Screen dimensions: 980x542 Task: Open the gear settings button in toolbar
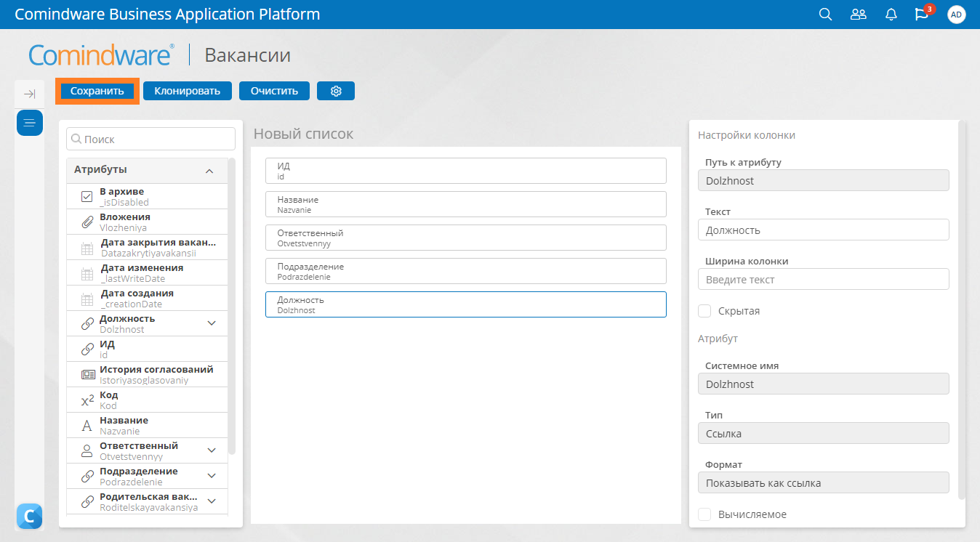(336, 91)
